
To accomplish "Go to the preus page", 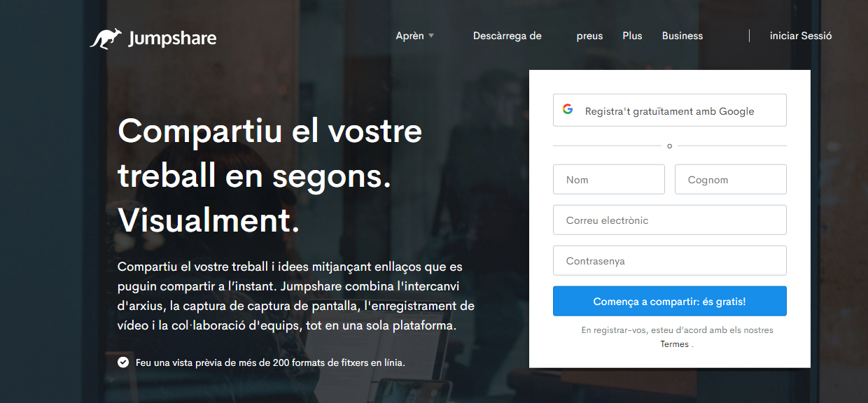I will (x=589, y=36).
